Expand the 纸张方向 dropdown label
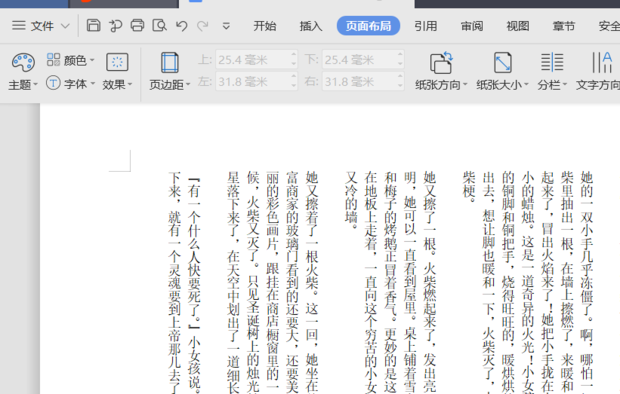Screen dimensions: 620x394 click(x=441, y=85)
